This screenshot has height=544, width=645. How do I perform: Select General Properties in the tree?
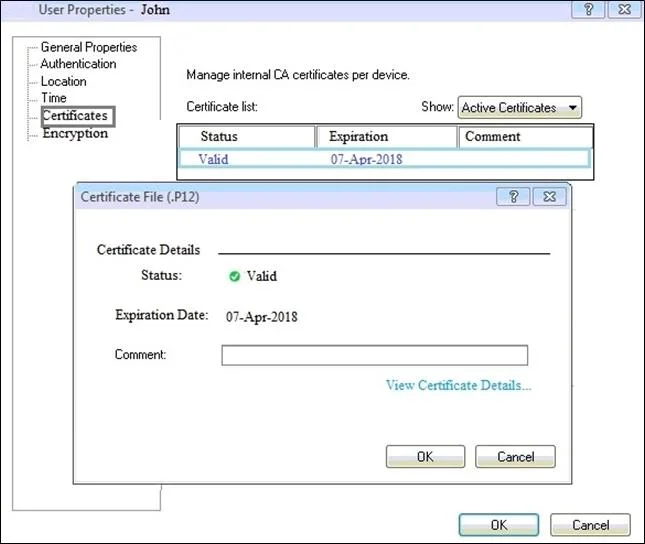89,47
